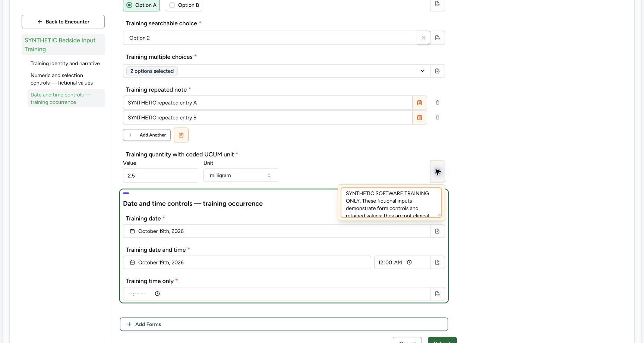Click note icon beside Training multiple choices
Viewport: 644px width, 343px height.
click(438, 71)
